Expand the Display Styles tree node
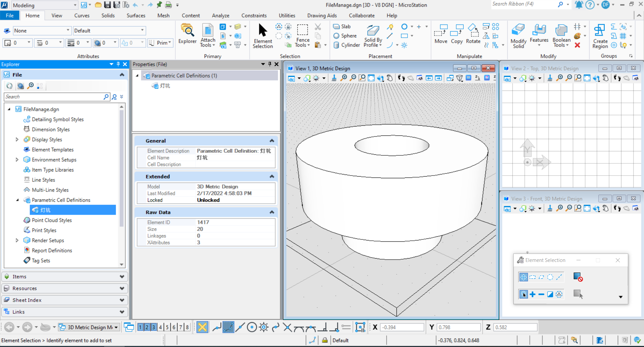644x347 pixels. click(x=17, y=140)
